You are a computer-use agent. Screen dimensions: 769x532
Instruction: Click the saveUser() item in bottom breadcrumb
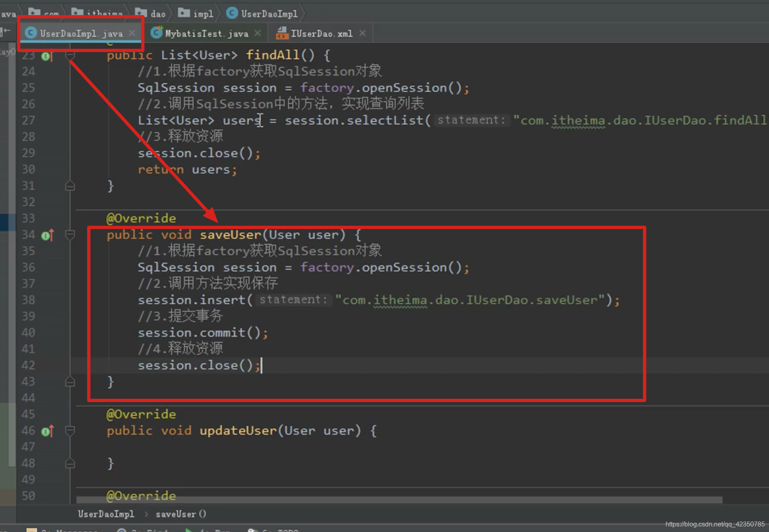(181, 514)
